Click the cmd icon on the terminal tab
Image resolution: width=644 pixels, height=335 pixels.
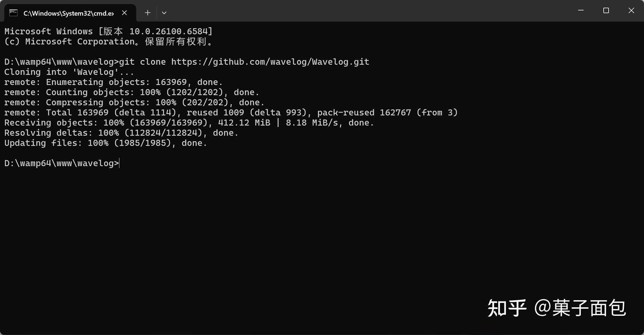13,13
